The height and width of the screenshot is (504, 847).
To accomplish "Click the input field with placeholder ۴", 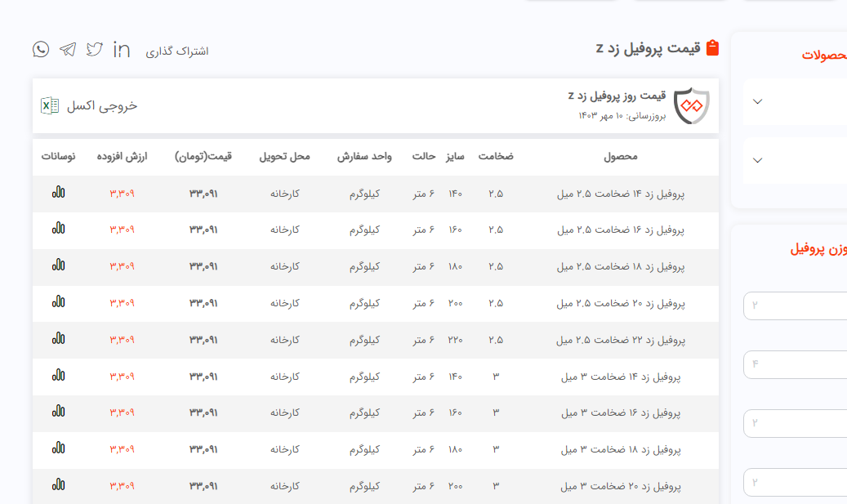I will tap(794, 364).
